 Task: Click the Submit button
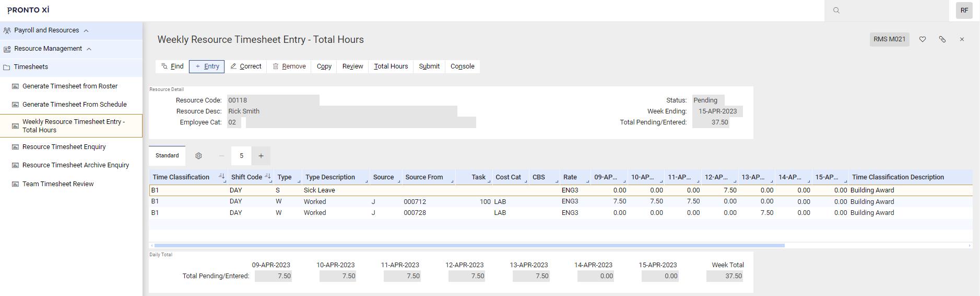point(429,66)
